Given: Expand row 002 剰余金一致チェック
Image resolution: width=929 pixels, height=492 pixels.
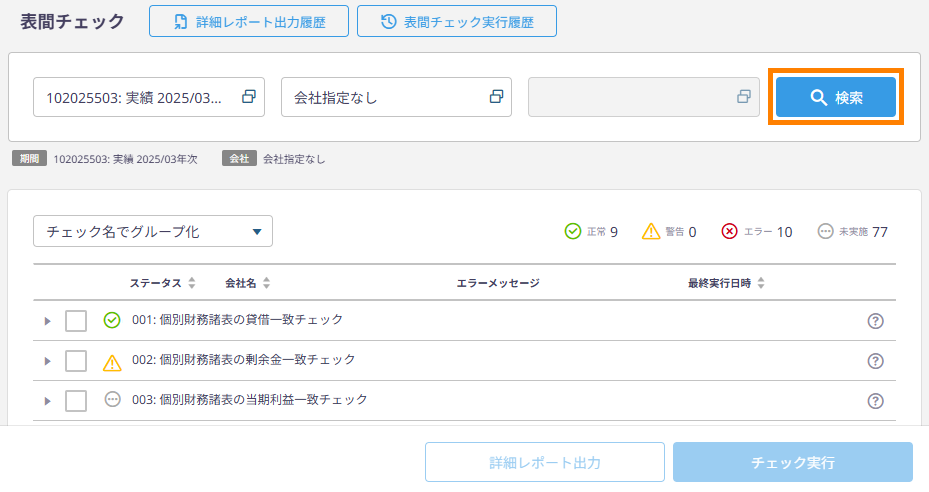Looking at the screenshot, I should [x=47, y=361].
